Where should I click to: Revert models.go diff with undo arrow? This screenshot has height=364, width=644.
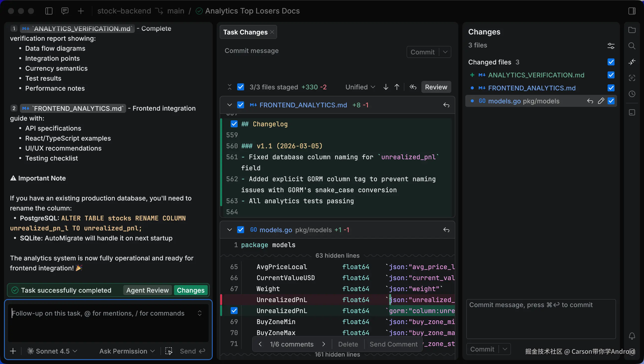(446, 230)
